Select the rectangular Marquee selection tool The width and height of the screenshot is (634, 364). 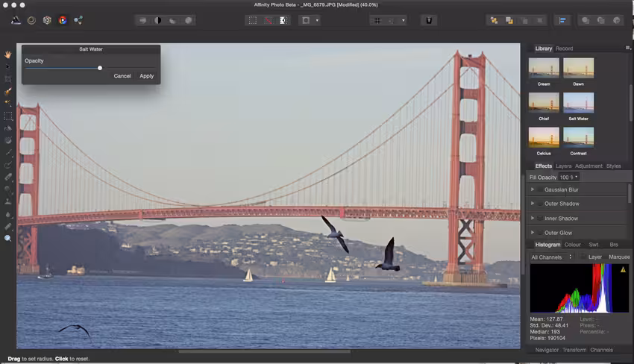[x=7, y=116]
